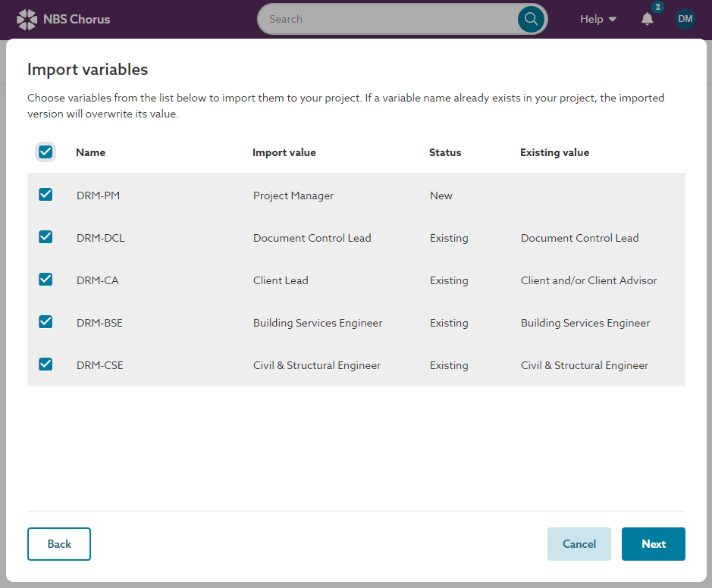
Task: Uncheck the DRM-CSE variable checkbox
Action: (45, 364)
